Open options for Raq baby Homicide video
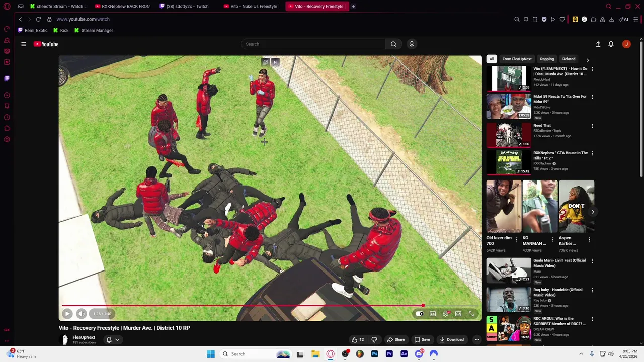This screenshot has height=362, width=644. [592, 290]
